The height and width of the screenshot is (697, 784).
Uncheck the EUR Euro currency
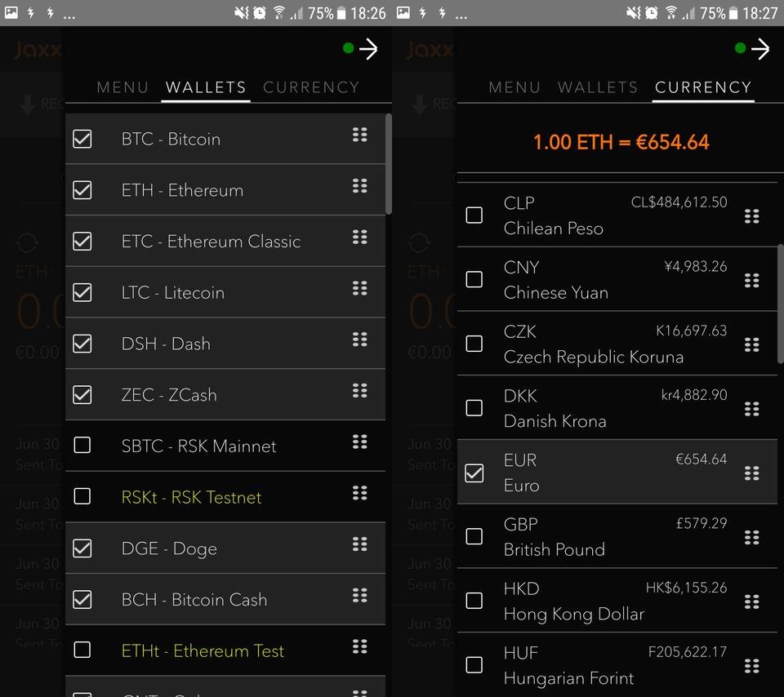474,473
